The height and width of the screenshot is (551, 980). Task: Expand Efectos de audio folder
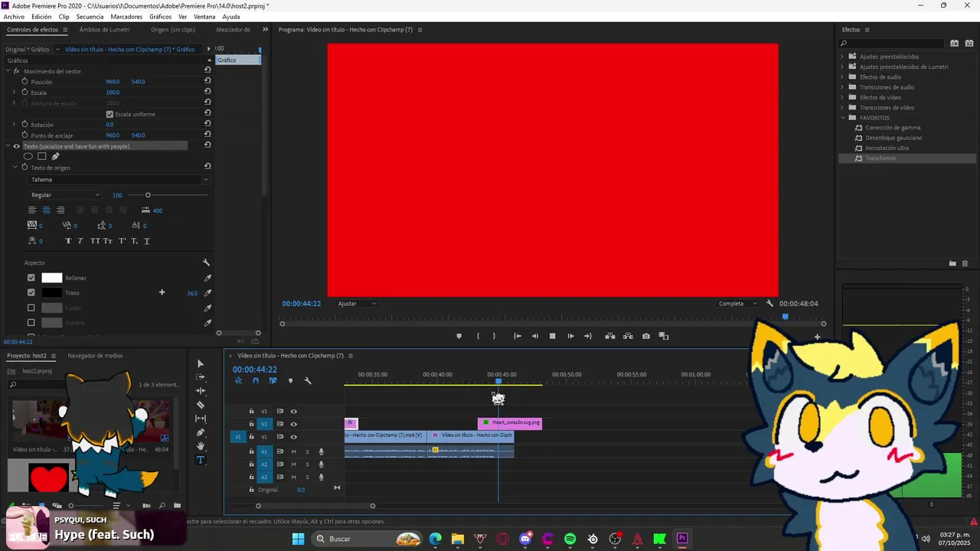click(x=842, y=77)
